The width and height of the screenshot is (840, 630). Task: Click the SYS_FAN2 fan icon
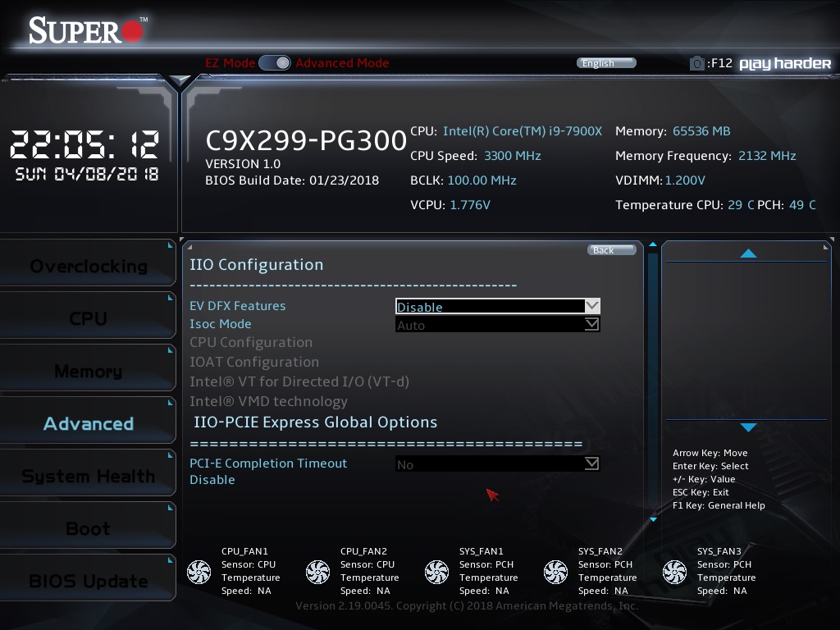tap(555, 572)
